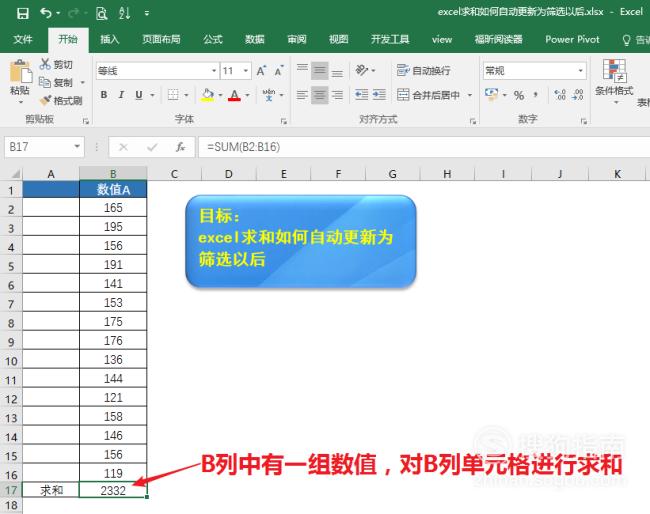Click Merge and Center (合并后居中) button
Screen dimensions: 650x514
[x=428, y=95]
